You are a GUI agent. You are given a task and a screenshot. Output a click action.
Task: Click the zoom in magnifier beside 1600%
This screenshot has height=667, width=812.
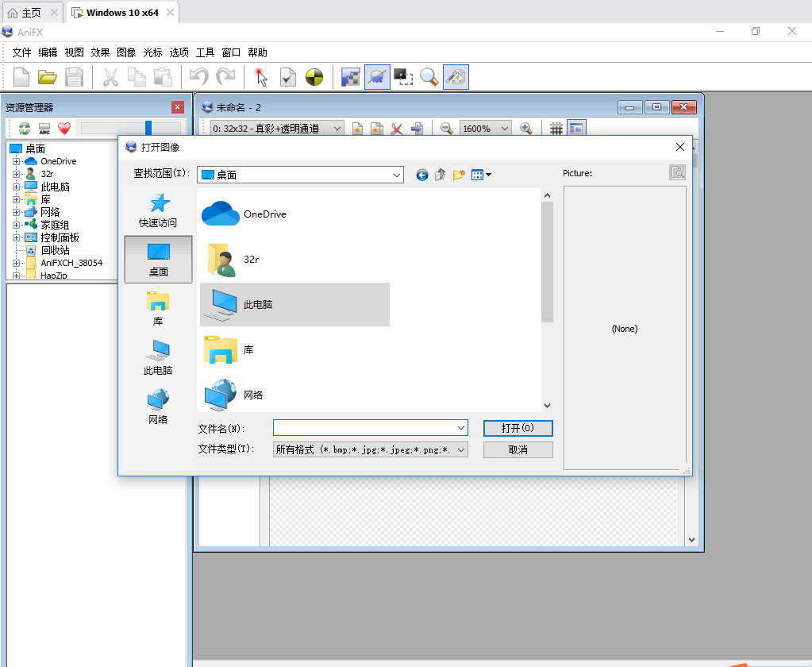(x=525, y=129)
